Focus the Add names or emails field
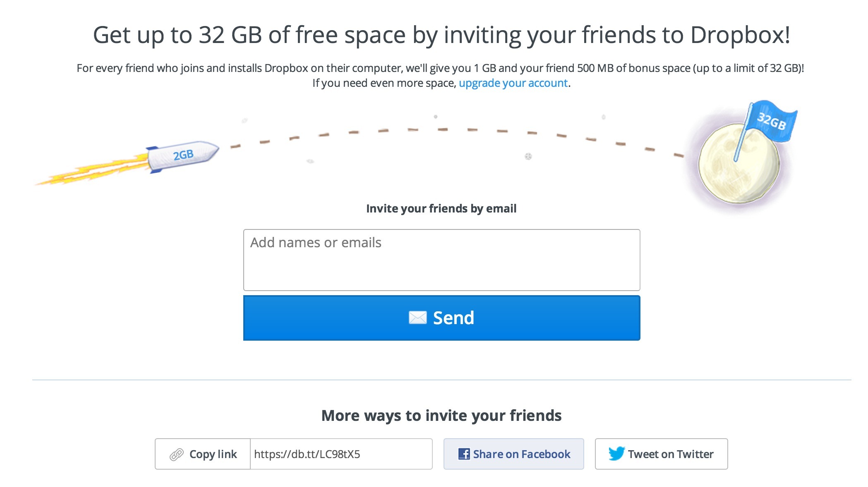This screenshot has height=487, width=868. (441, 260)
